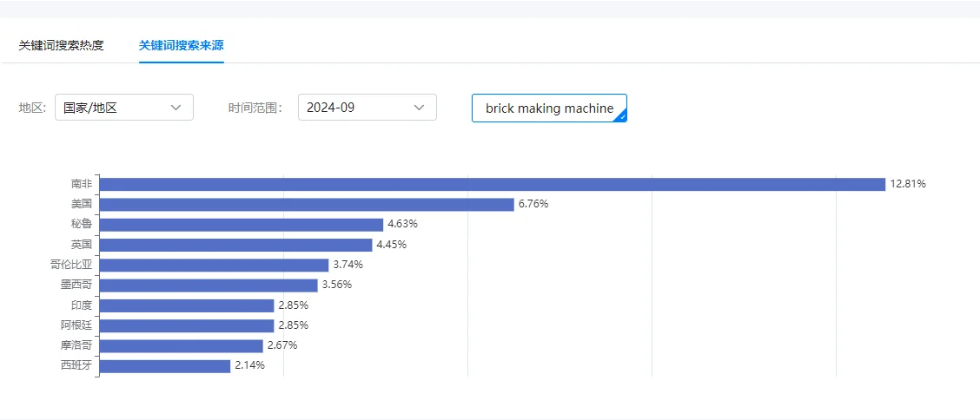
Task: Click the 摩洛哥 bar at 2.67%
Action: (x=181, y=345)
